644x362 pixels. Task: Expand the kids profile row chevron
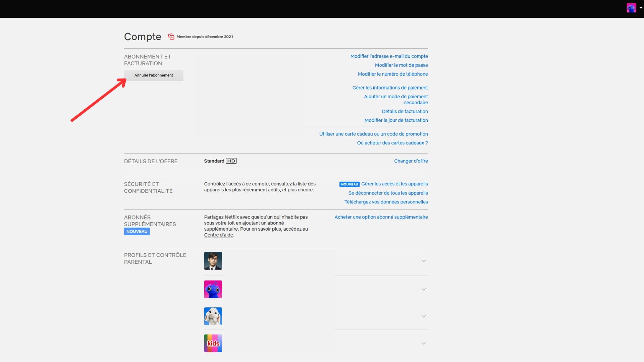424,343
